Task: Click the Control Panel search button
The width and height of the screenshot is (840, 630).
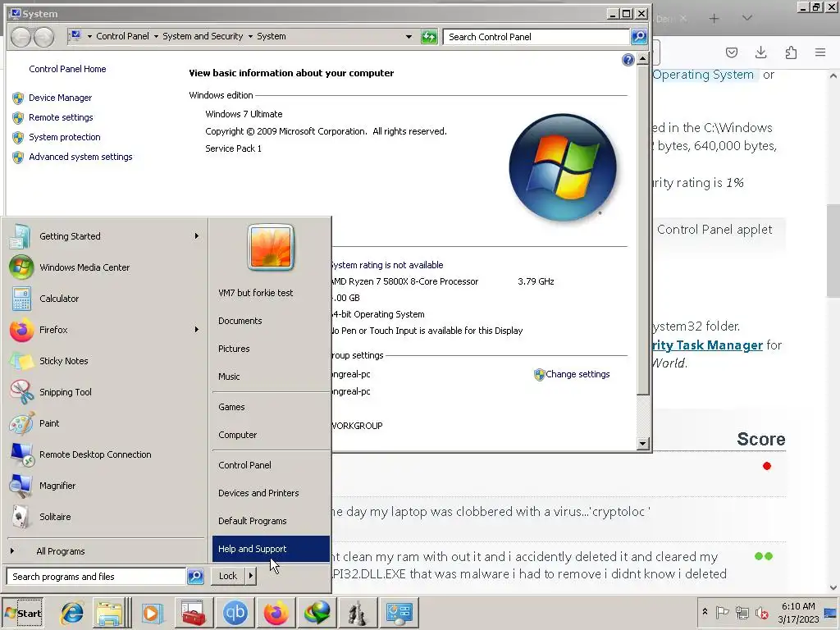Action: (639, 36)
